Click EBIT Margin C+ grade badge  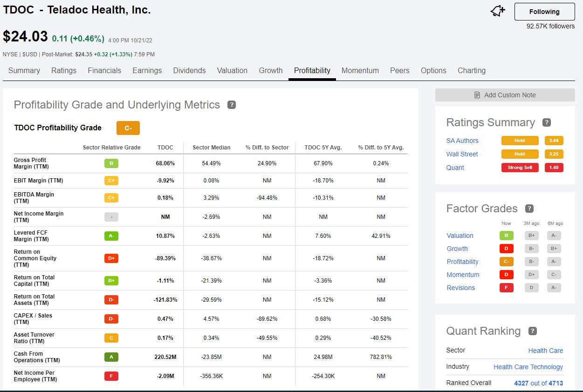111,181
